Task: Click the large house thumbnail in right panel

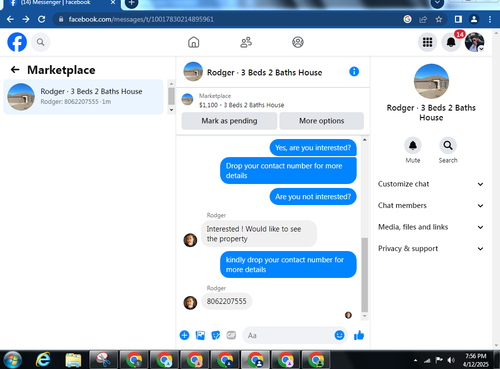Action: [x=431, y=81]
